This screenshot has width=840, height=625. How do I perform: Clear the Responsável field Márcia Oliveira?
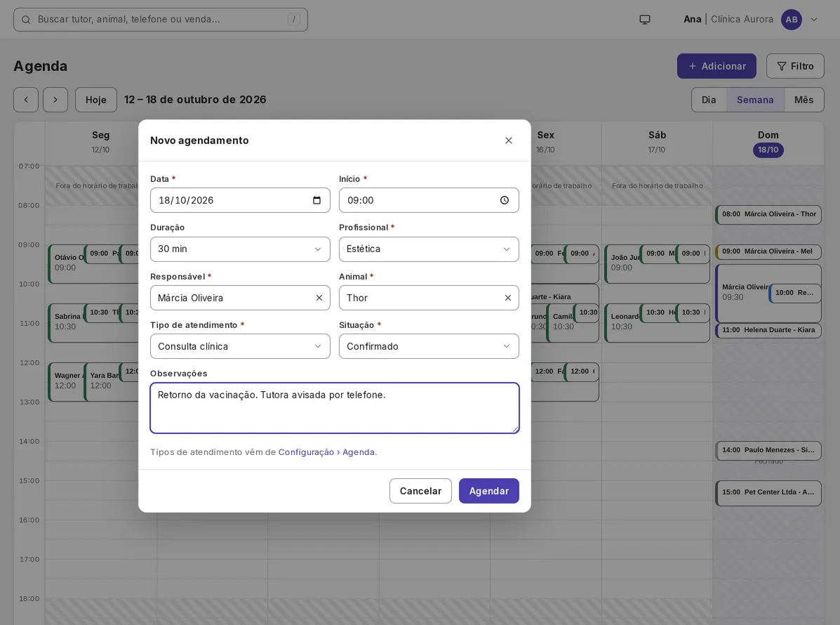(x=319, y=298)
